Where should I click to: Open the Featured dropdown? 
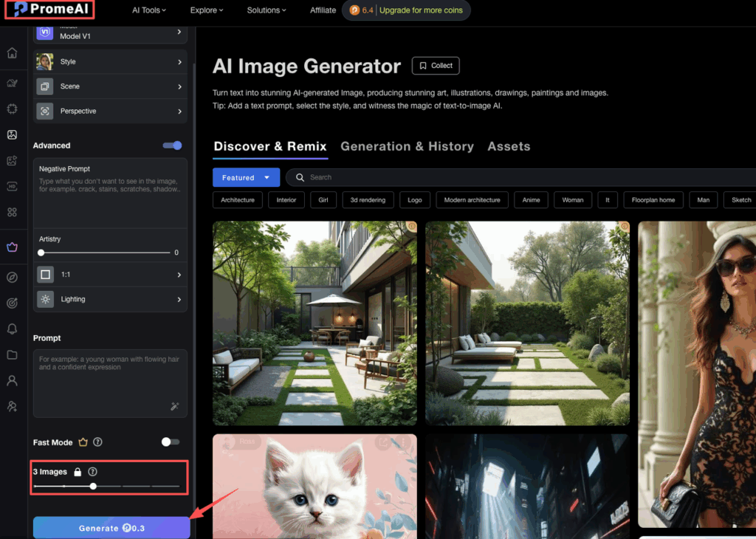click(246, 177)
